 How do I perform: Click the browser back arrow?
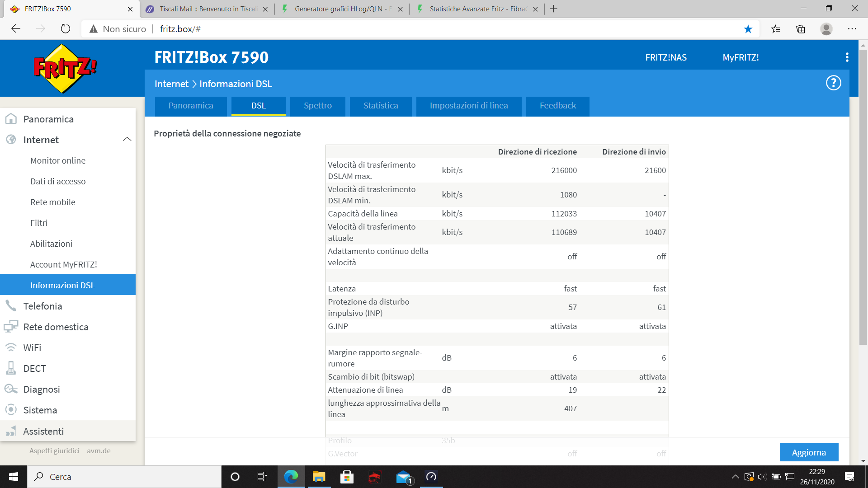[x=16, y=29]
